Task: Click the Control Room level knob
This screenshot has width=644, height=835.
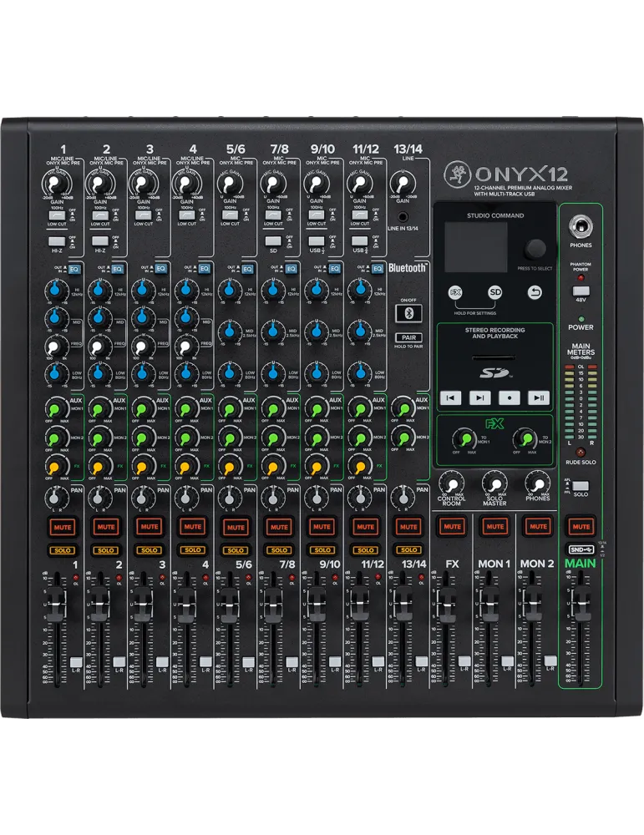Action: click(451, 484)
